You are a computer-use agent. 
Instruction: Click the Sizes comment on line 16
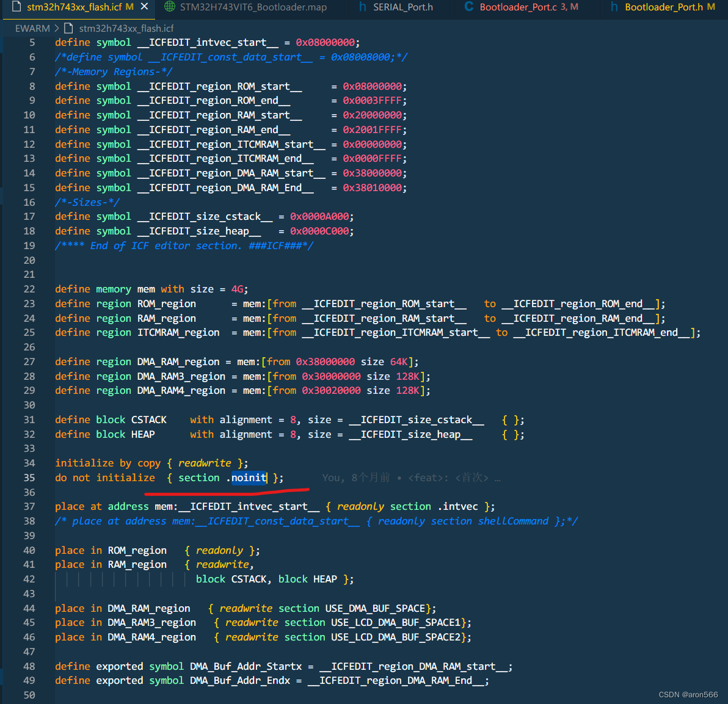(x=87, y=202)
